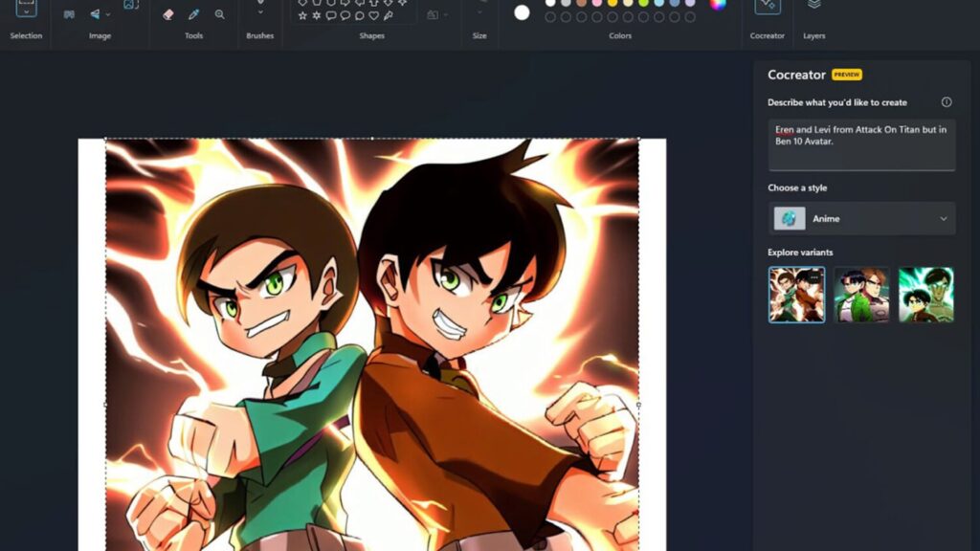Open the rainbow Edit colors wheel
Screen dimensions: 980x551
click(718, 4)
